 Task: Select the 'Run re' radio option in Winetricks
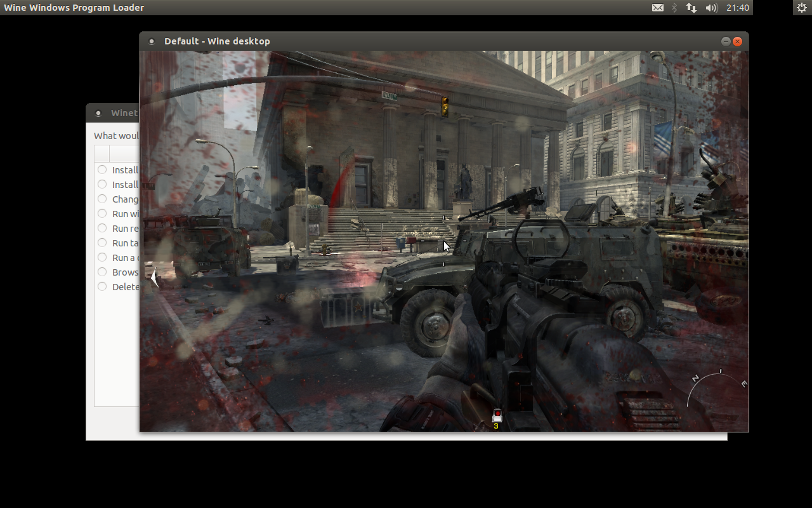[102, 228]
